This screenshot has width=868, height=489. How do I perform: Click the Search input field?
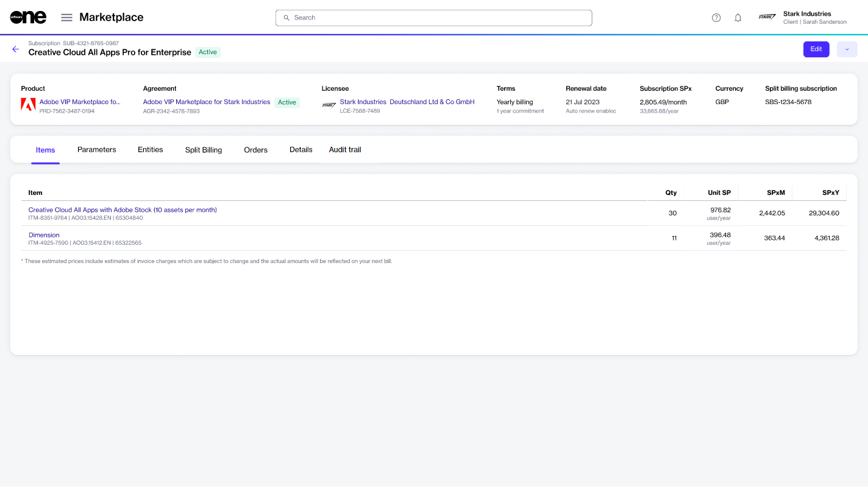[433, 18]
